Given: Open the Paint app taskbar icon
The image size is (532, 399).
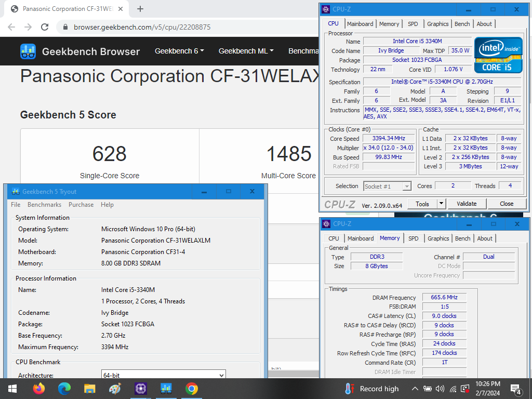Looking at the screenshot, I should [115, 389].
